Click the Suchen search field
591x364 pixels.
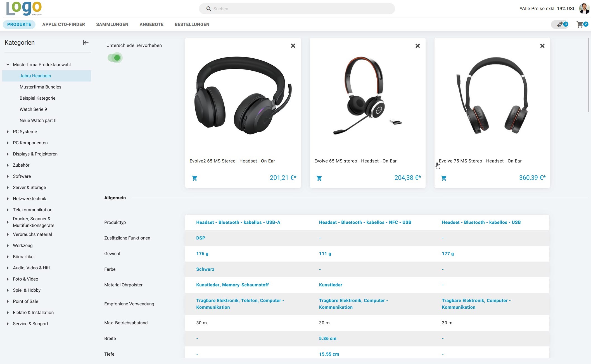click(x=297, y=9)
